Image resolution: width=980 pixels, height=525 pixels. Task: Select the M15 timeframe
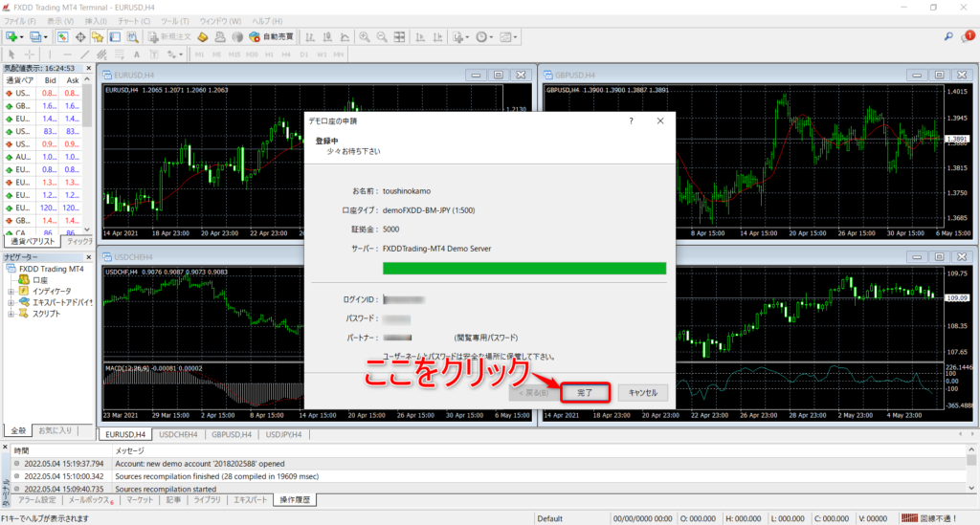[x=234, y=55]
